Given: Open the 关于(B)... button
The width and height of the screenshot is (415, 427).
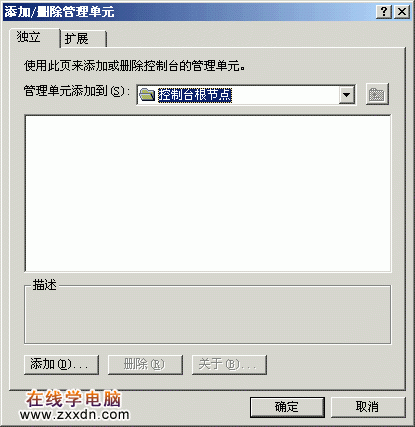Looking at the screenshot, I should click(229, 365).
